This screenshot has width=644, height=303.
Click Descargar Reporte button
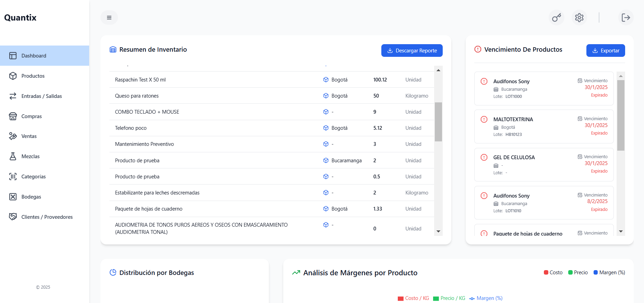412,50
